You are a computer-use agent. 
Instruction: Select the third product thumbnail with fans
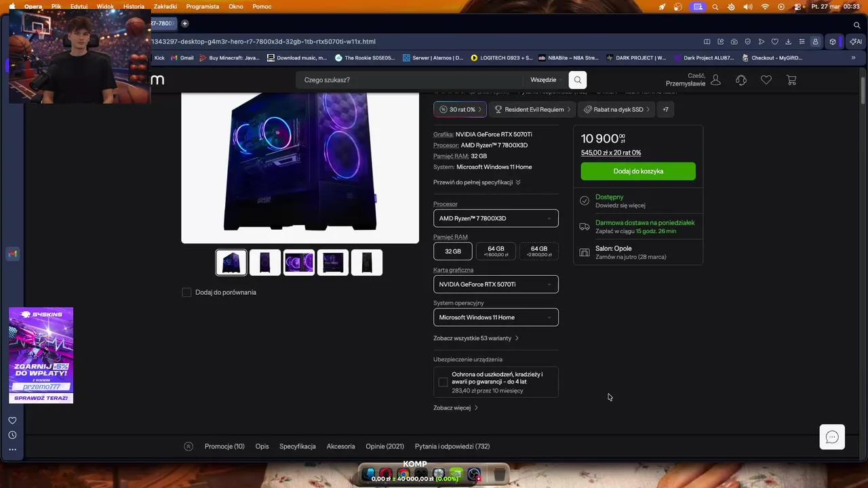299,262
